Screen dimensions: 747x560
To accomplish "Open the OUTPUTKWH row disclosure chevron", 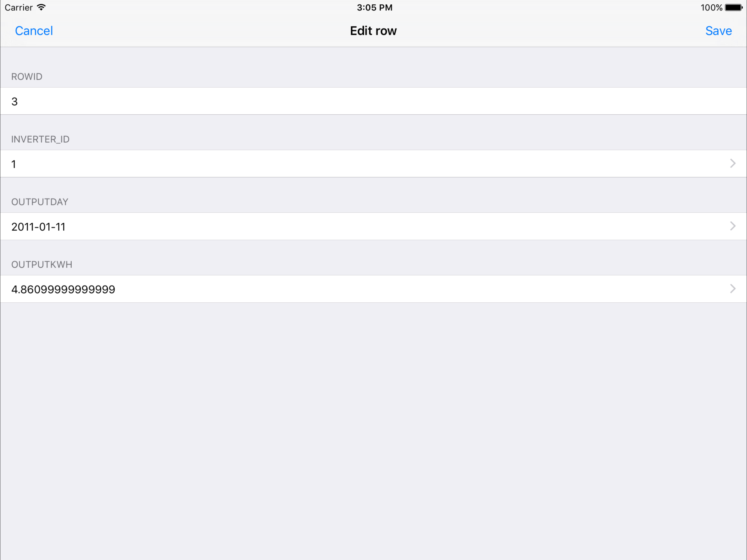I will [x=733, y=289].
